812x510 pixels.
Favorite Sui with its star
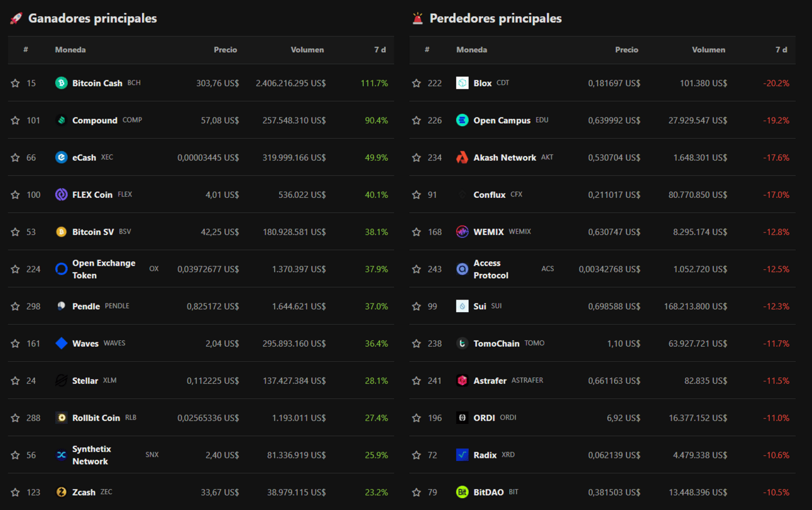[x=416, y=306]
